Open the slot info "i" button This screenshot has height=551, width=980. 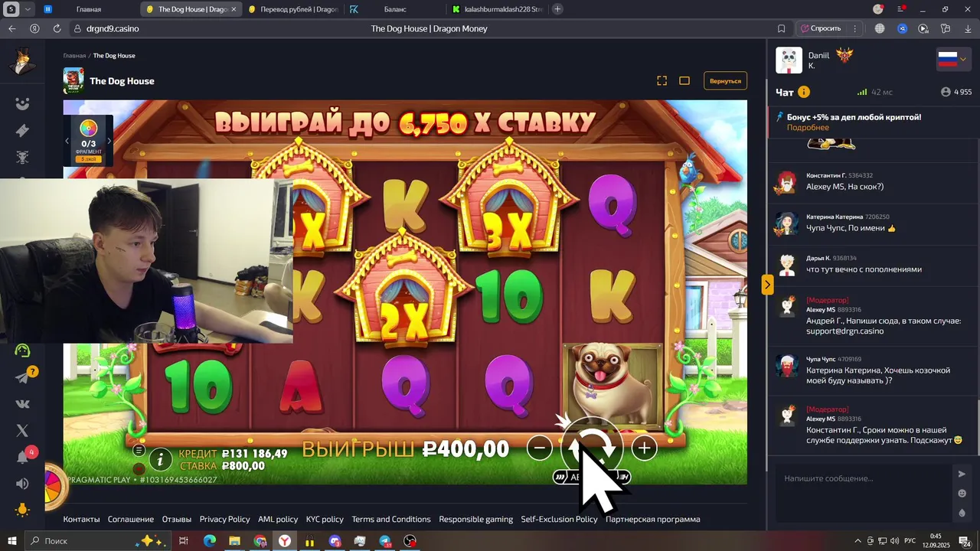(160, 459)
